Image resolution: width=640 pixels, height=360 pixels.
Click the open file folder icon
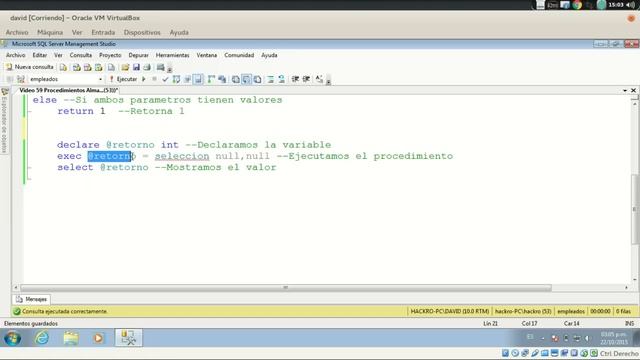(x=125, y=67)
